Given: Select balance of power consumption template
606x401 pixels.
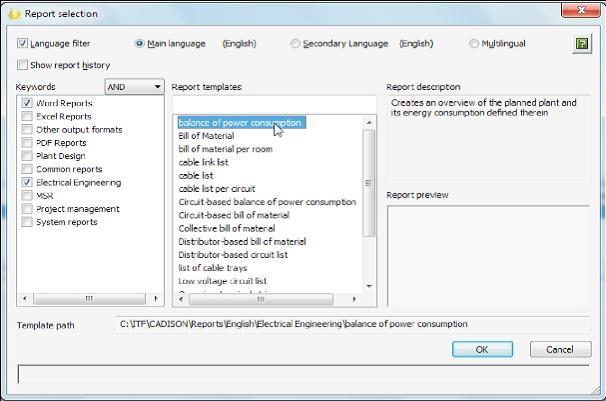Looking at the screenshot, I should [x=242, y=123].
